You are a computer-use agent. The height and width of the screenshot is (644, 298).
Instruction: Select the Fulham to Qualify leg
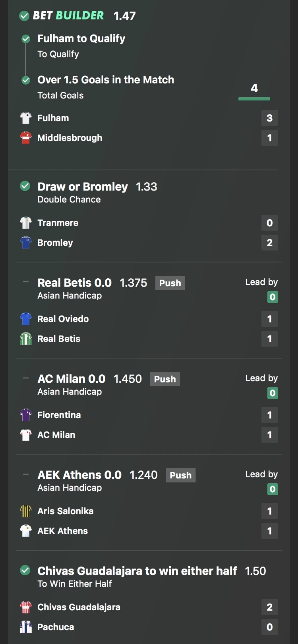81,39
